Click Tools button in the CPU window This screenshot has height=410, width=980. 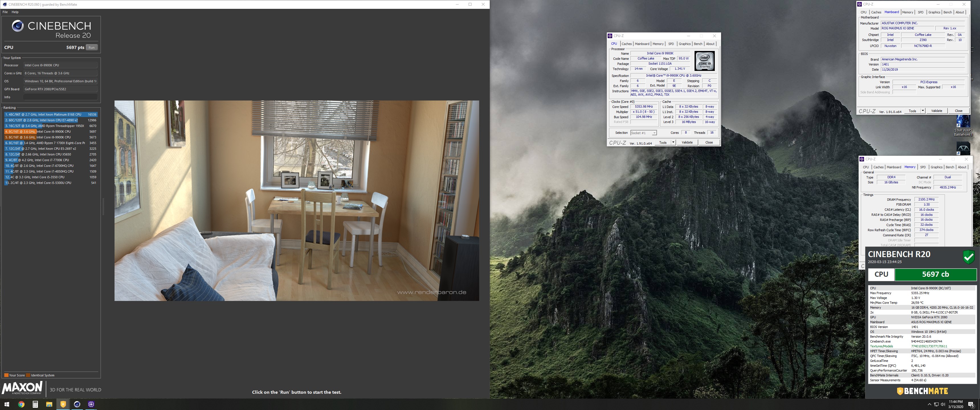663,142
